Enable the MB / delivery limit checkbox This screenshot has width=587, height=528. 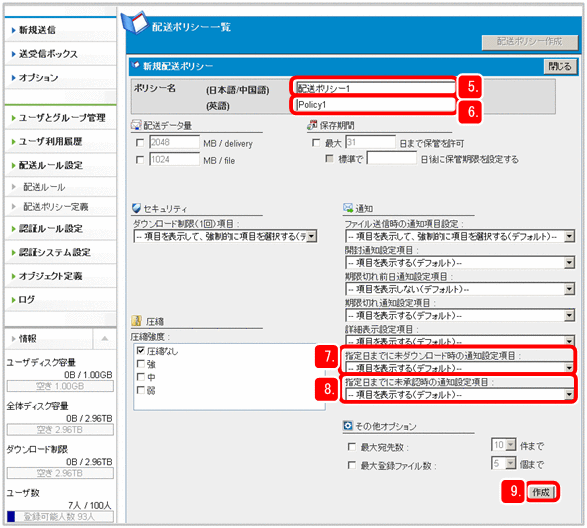(x=140, y=143)
